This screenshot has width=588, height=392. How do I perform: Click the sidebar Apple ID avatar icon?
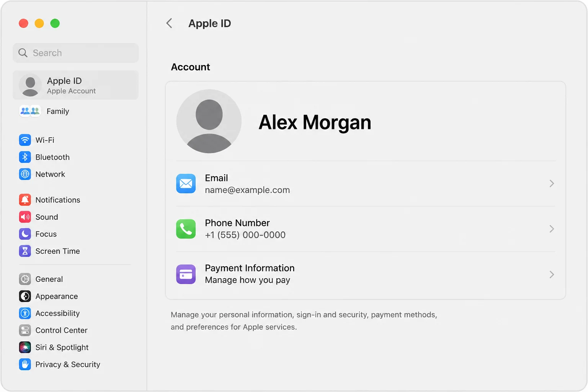[x=30, y=85]
